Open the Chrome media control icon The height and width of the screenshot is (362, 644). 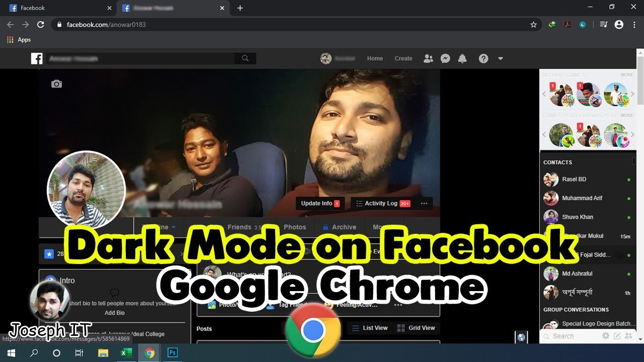(604, 24)
